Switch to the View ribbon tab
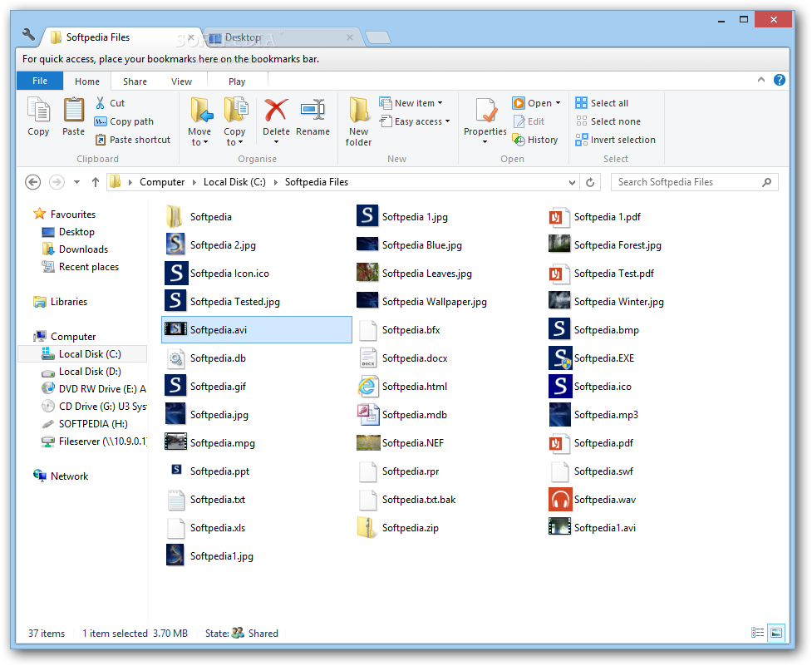The image size is (812, 666). [x=181, y=81]
